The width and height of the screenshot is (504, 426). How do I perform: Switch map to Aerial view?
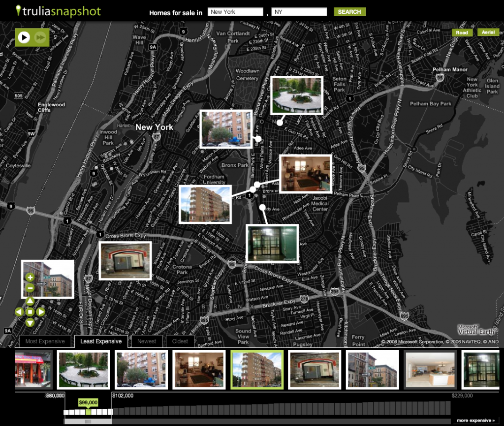tap(488, 32)
